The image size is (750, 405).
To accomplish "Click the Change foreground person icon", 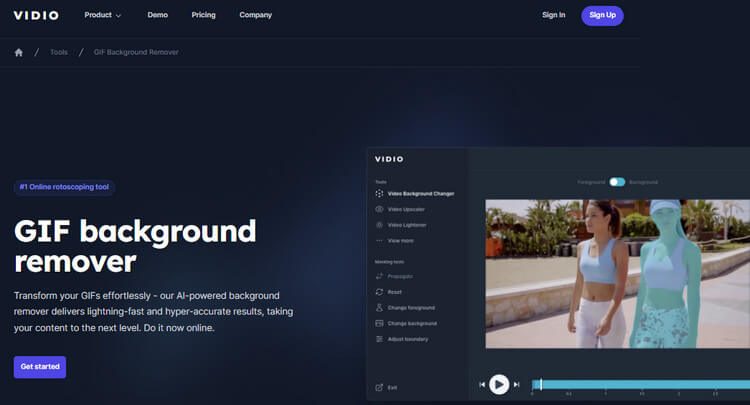I will [379, 307].
